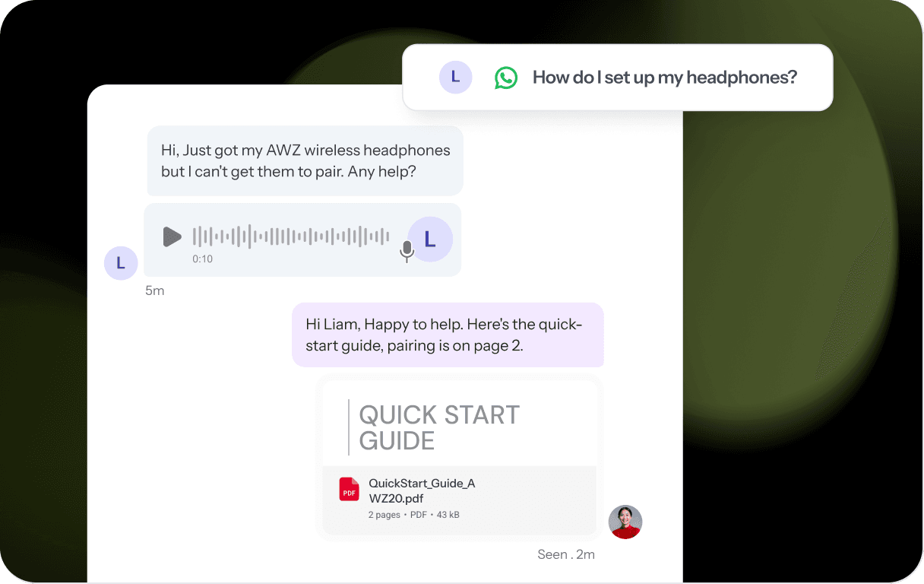Click the 0:10 voice duration label
The height and width of the screenshot is (584, 924).
[202, 259]
